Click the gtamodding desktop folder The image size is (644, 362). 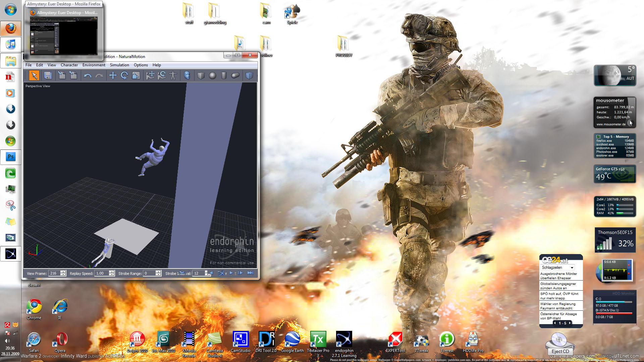coord(215,14)
